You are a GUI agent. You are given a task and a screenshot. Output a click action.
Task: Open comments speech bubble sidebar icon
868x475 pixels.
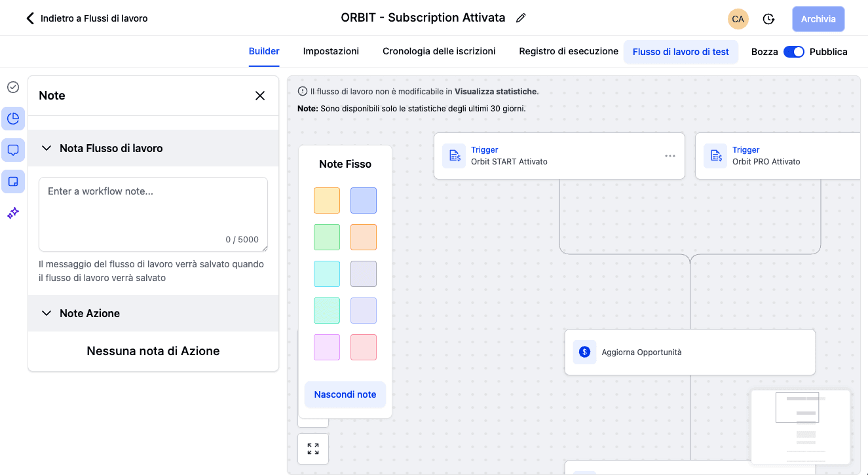pyautogui.click(x=13, y=150)
